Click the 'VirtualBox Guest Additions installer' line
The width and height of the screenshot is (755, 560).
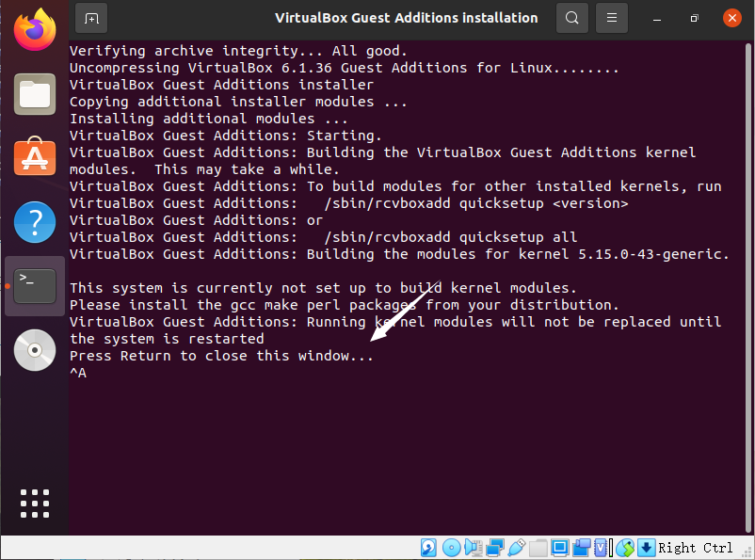pyautogui.click(x=221, y=85)
